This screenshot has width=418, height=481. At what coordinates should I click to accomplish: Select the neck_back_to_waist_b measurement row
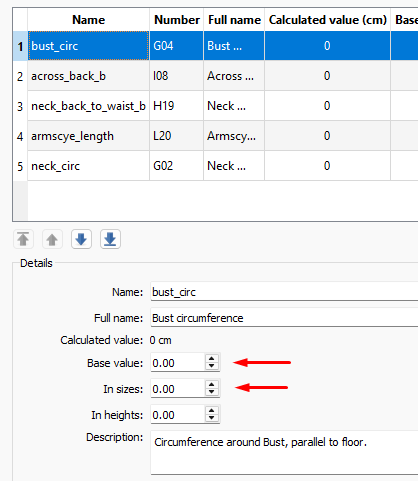click(x=215, y=106)
